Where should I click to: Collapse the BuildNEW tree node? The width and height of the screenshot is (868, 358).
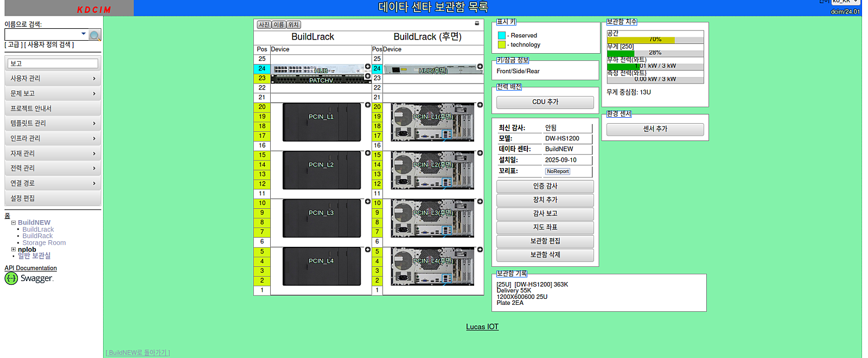point(14,222)
